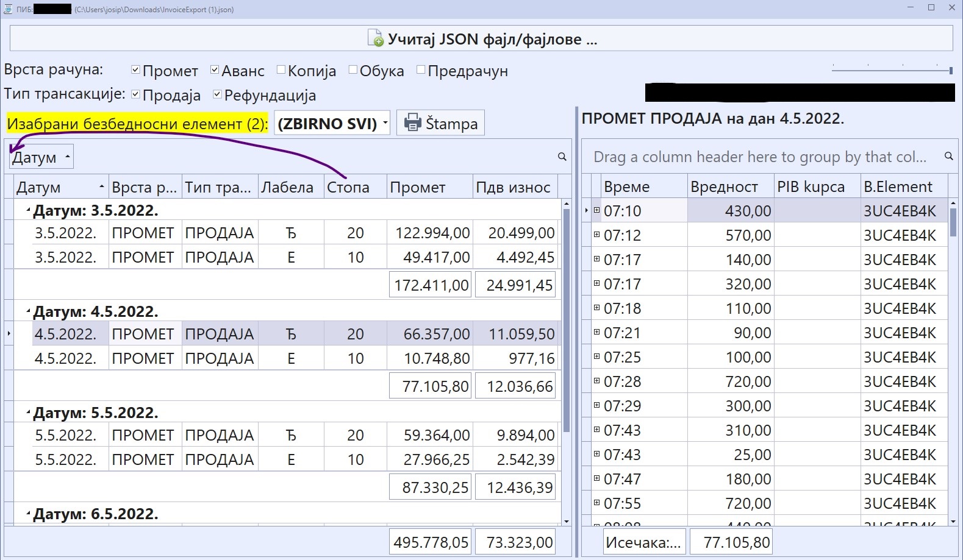Viewport: 963px width, 560px height.
Task: Expand the 07:21 invoice row
Action: (597, 331)
